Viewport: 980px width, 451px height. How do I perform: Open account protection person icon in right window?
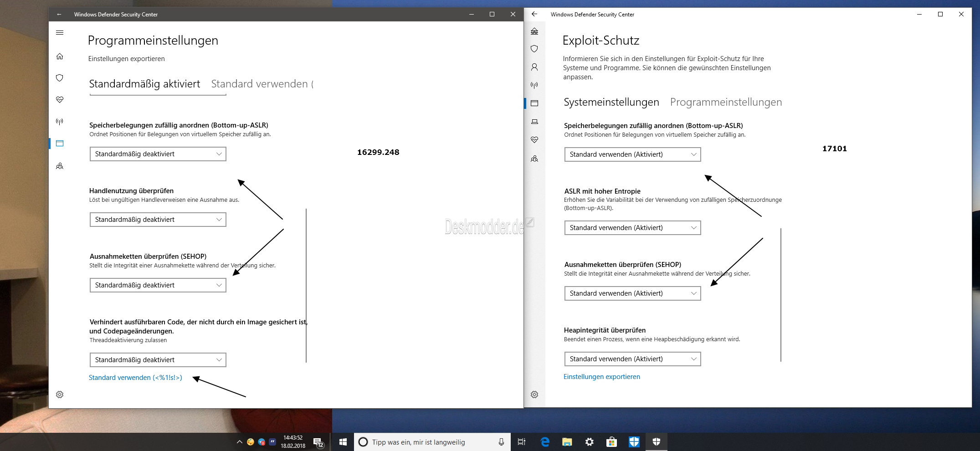coord(534,67)
